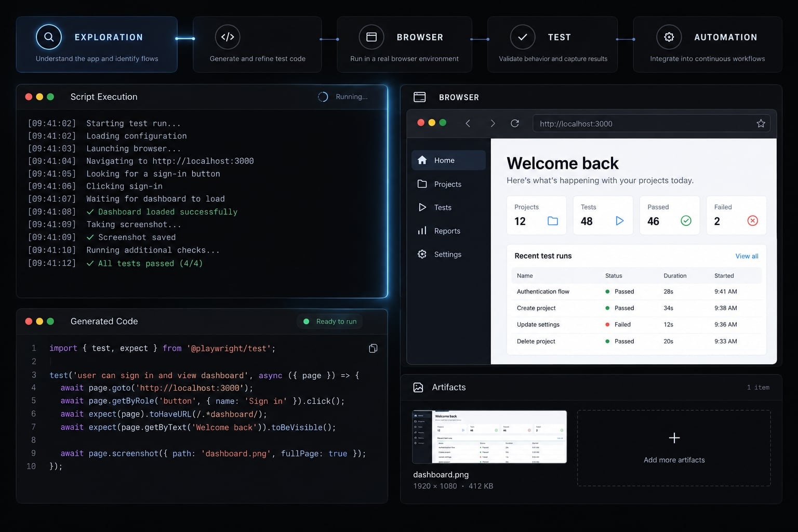Open Reports in the app sidebar
The width and height of the screenshot is (798, 532).
click(x=448, y=231)
